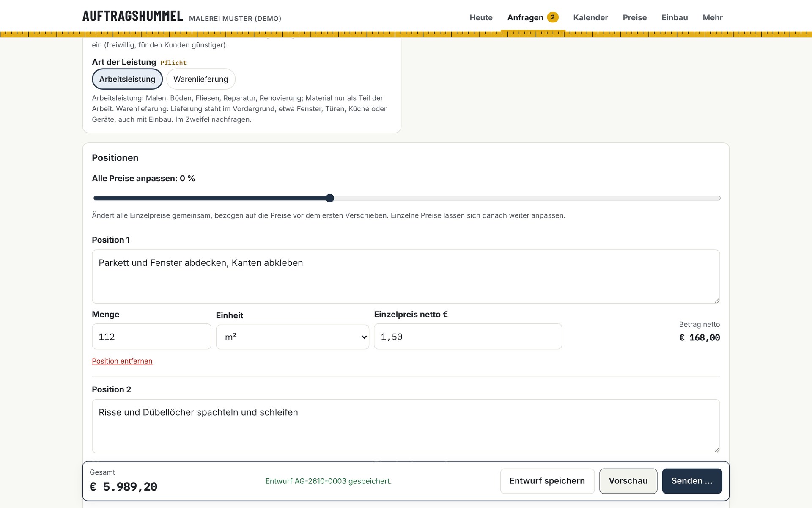Open the Vorschau preview
812x508 pixels.
pyautogui.click(x=628, y=481)
